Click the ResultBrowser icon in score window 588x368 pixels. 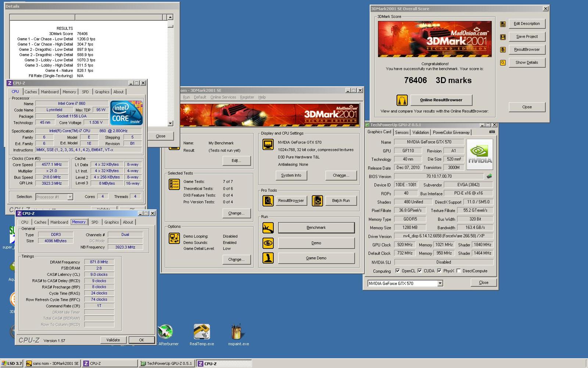(503, 50)
